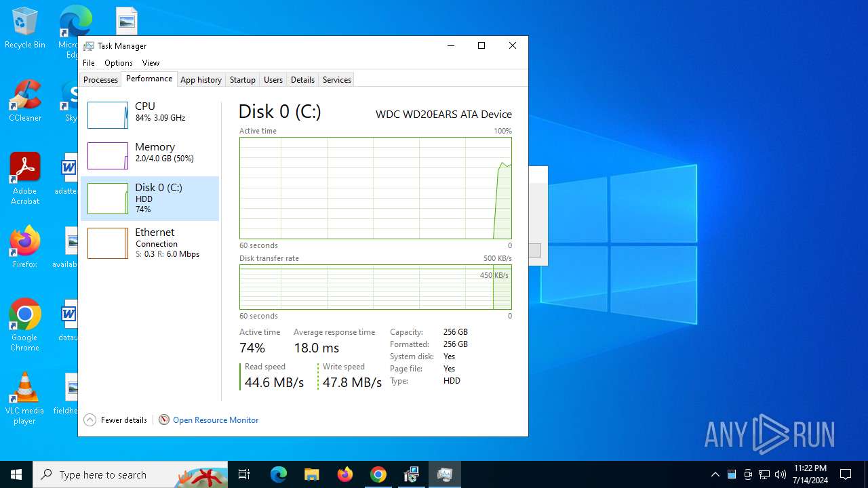
Task: Switch to the Processes tab
Action: [100, 80]
